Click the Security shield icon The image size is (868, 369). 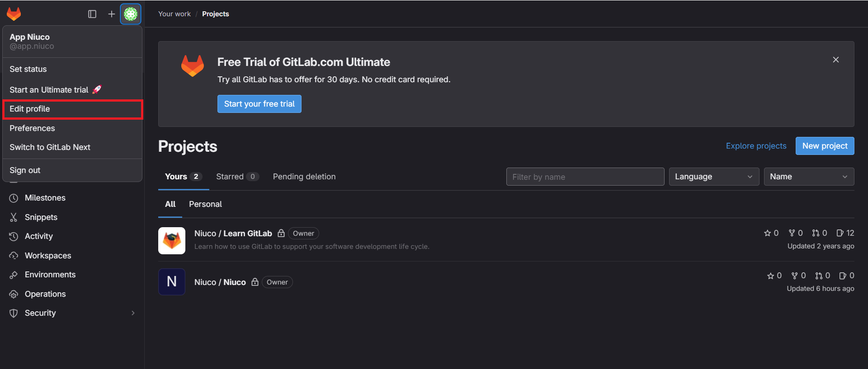pos(14,313)
